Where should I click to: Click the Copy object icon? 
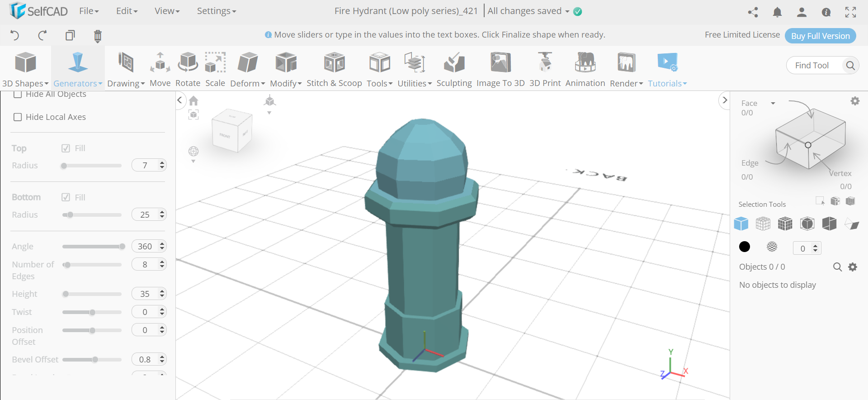coord(70,35)
